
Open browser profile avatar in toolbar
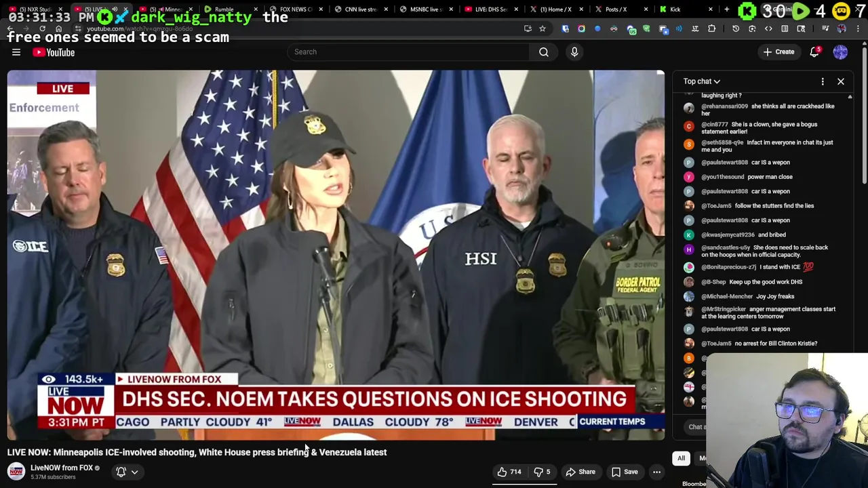tap(842, 28)
